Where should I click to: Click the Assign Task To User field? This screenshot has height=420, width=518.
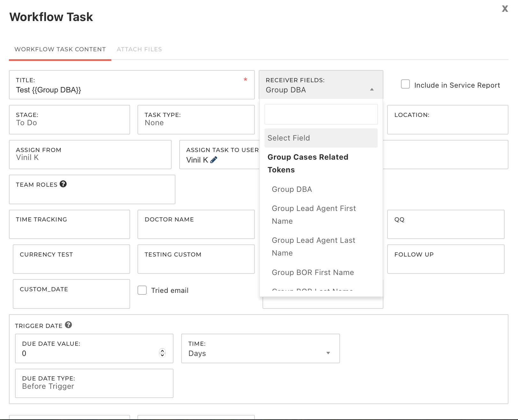coord(219,155)
